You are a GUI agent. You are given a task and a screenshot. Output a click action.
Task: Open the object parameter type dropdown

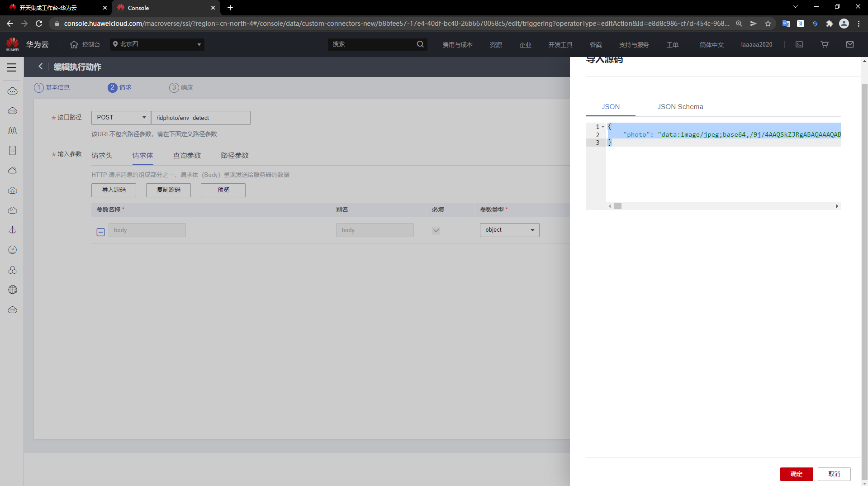510,230
